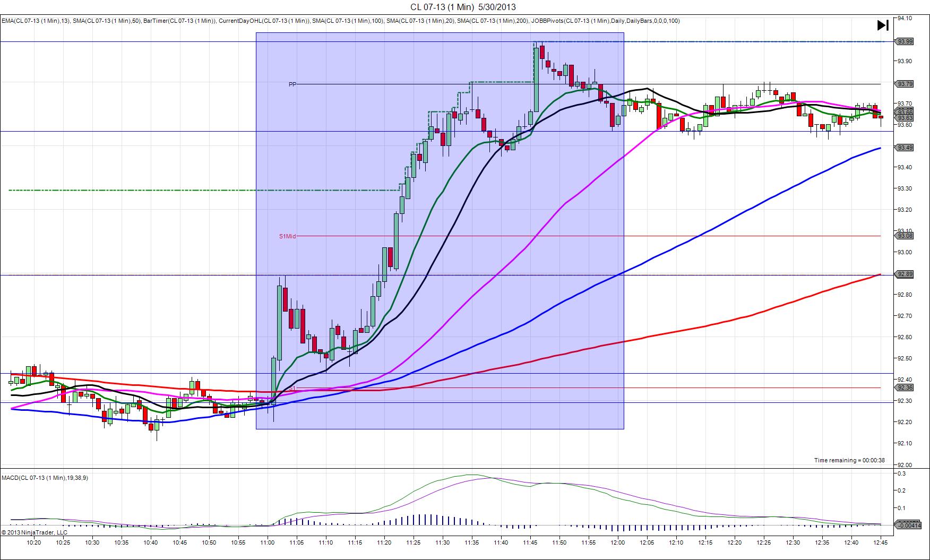930x560 pixels.
Task: Click the PP pivot label
Action: (x=292, y=84)
